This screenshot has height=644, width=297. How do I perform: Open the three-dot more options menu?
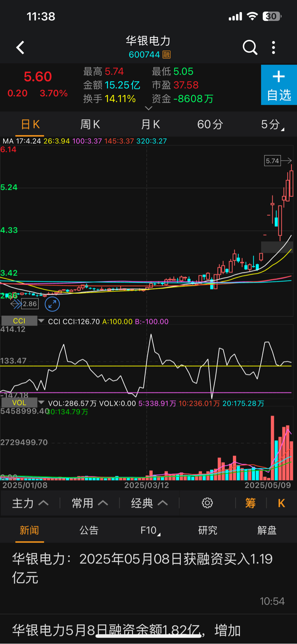pos(273,47)
